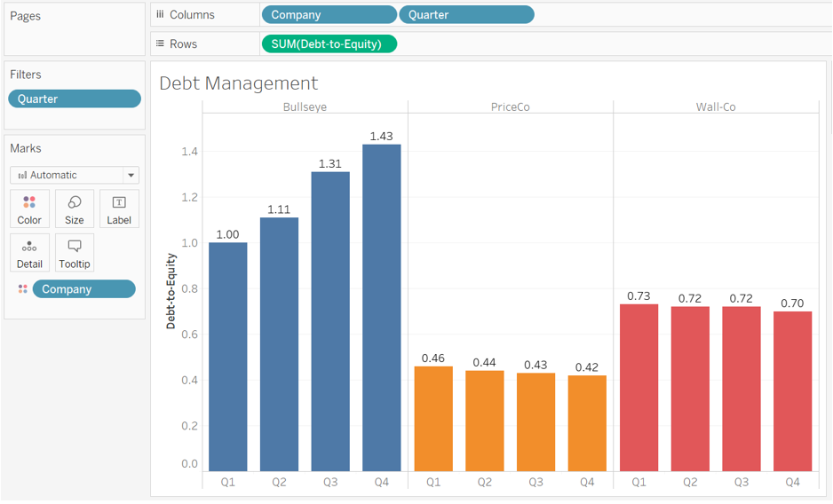The height and width of the screenshot is (504, 833).
Task: Click Q1 axis label under Bullseye
Action: pyautogui.click(x=228, y=482)
